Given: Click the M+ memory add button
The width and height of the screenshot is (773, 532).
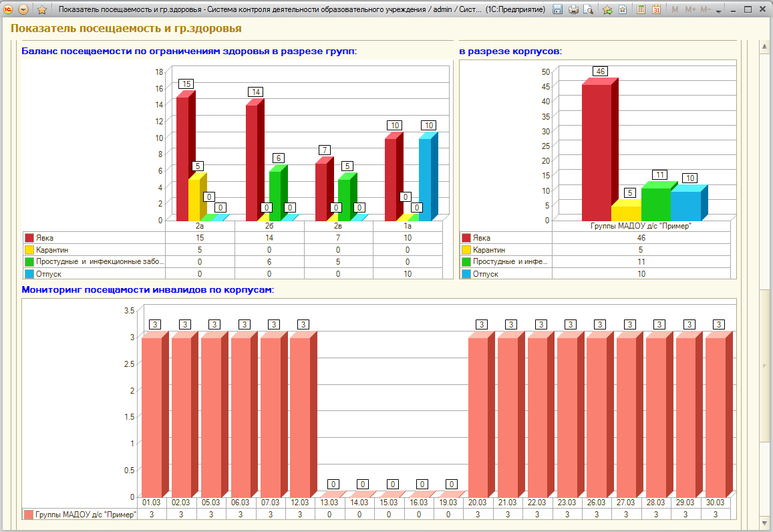Looking at the screenshot, I should click(690, 9).
